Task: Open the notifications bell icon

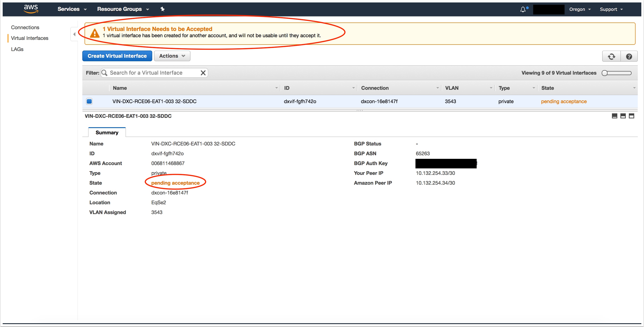Action: point(523,10)
